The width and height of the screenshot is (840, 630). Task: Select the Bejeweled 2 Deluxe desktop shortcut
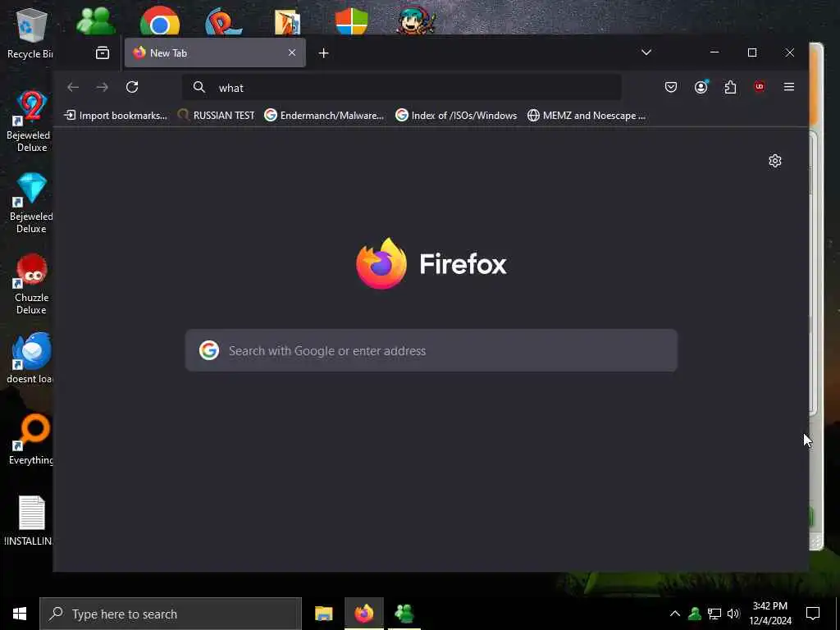[x=30, y=121]
